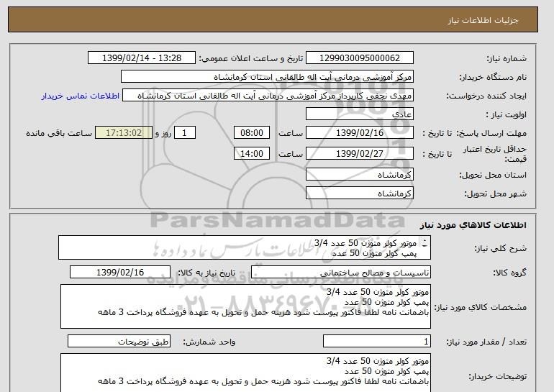Click the label تاریخ نیاز به کالا

point(206,273)
